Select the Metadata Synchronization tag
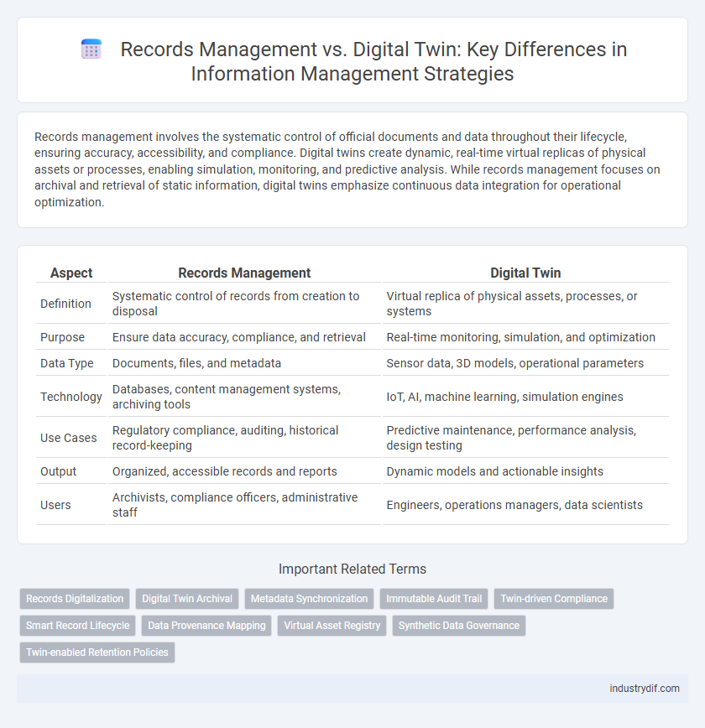Image resolution: width=705 pixels, height=728 pixels. (309, 599)
